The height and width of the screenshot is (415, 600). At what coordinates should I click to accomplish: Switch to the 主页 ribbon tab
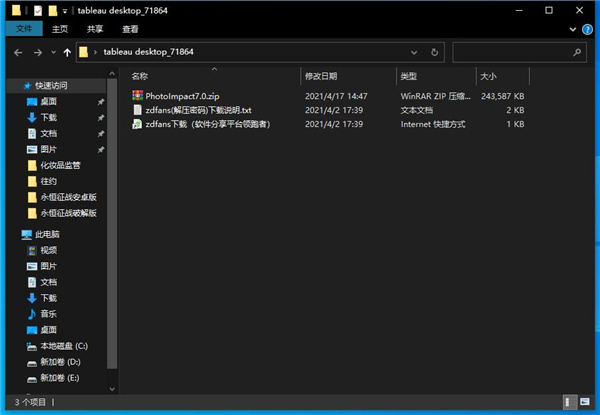click(x=60, y=29)
